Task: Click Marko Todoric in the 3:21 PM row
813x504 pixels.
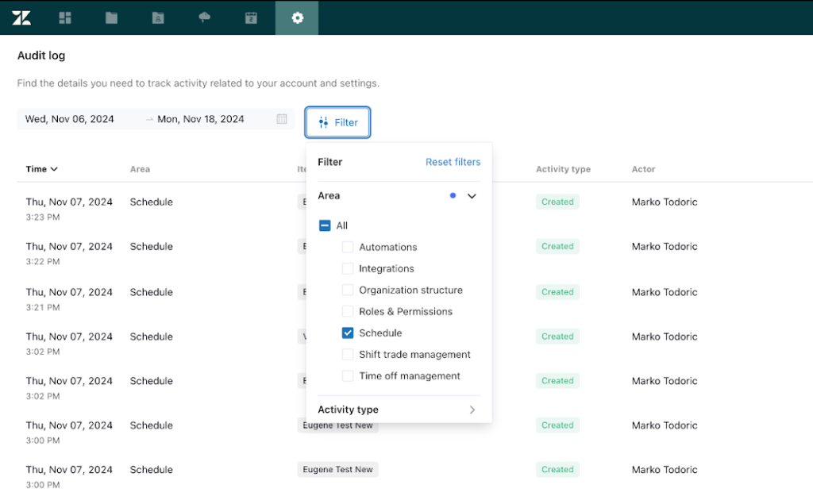Action: pyautogui.click(x=665, y=292)
